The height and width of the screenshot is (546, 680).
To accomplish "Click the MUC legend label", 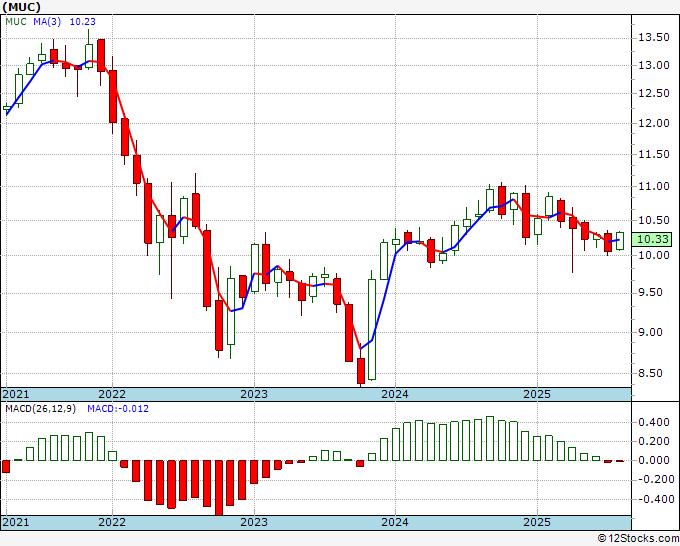I will (x=16, y=21).
